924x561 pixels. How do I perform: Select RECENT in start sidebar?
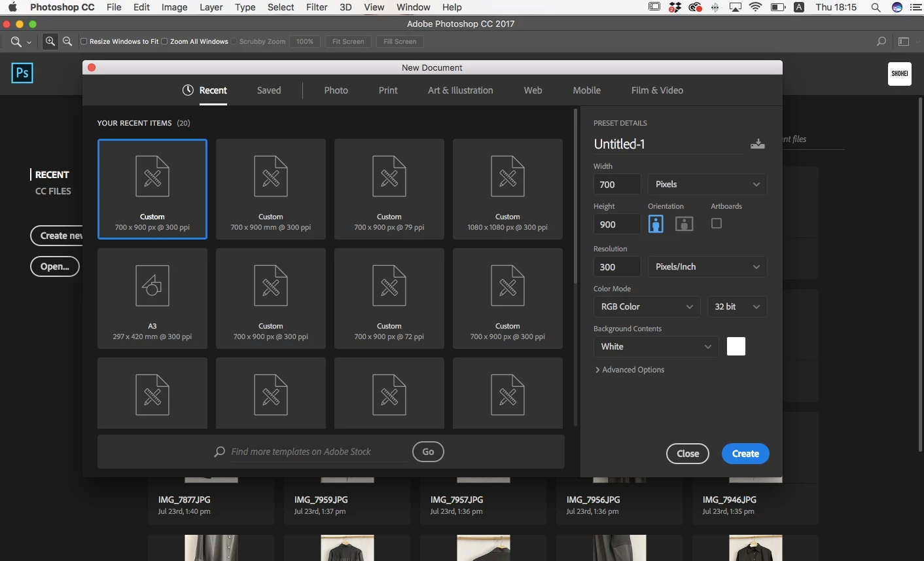[52, 175]
